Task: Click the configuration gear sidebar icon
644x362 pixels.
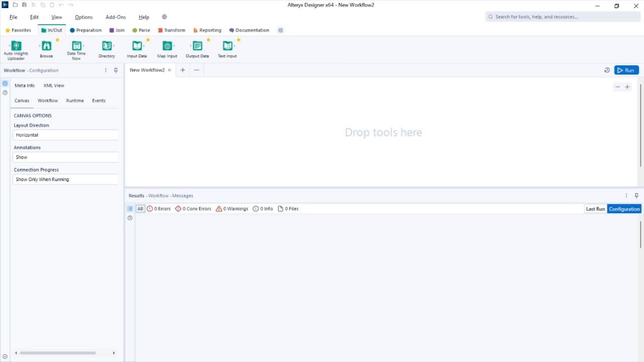Action: pyautogui.click(x=5, y=83)
